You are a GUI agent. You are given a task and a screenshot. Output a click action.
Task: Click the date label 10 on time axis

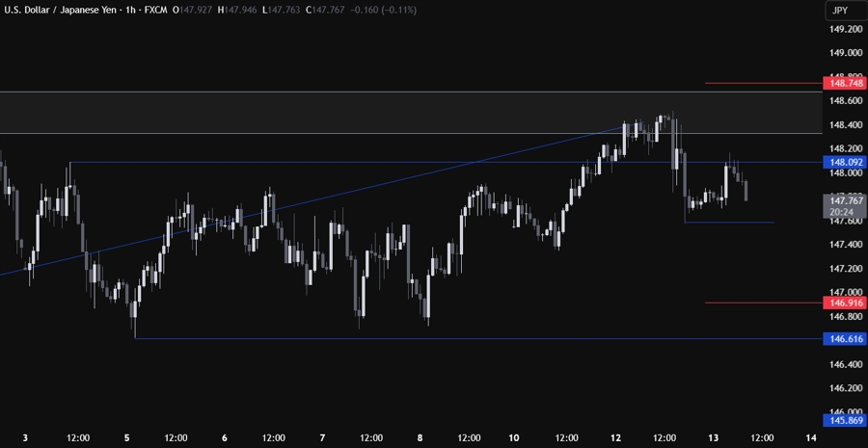517,438
